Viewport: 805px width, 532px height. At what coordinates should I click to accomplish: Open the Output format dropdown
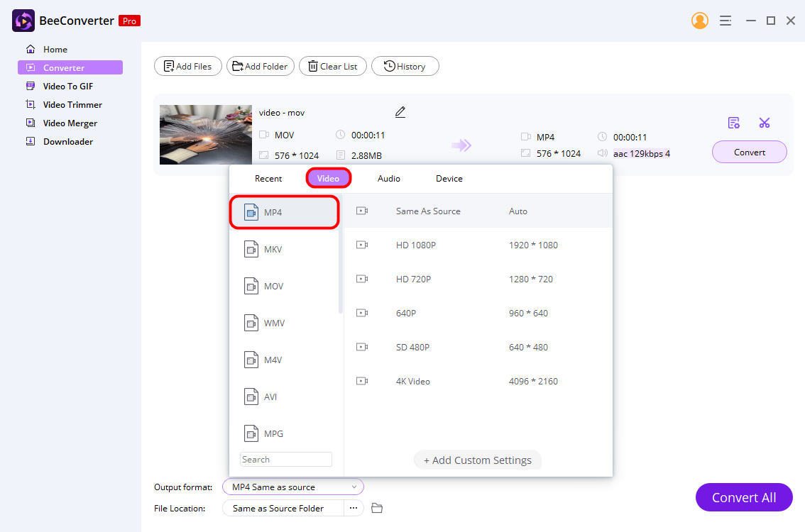tap(292, 487)
